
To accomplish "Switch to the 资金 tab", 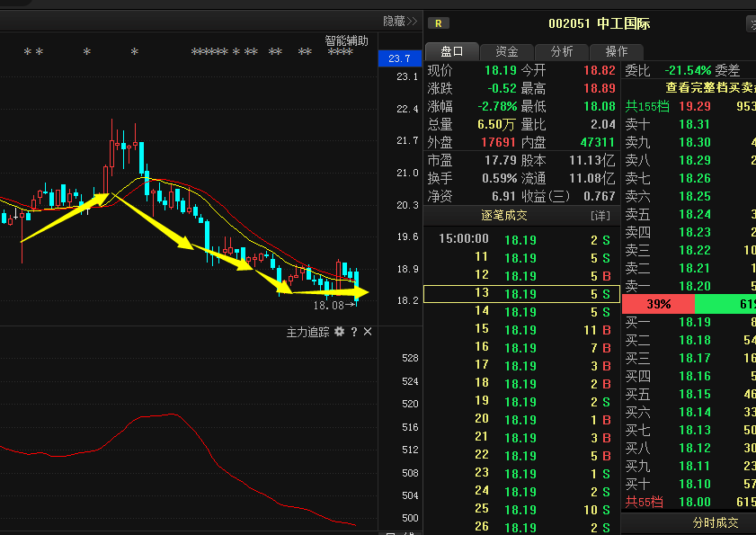I will (507, 51).
